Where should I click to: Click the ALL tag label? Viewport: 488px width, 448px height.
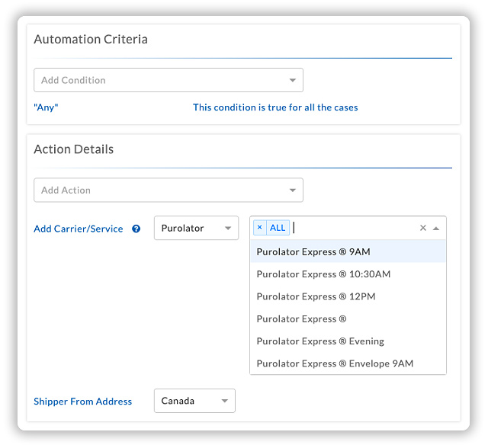pyautogui.click(x=278, y=228)
